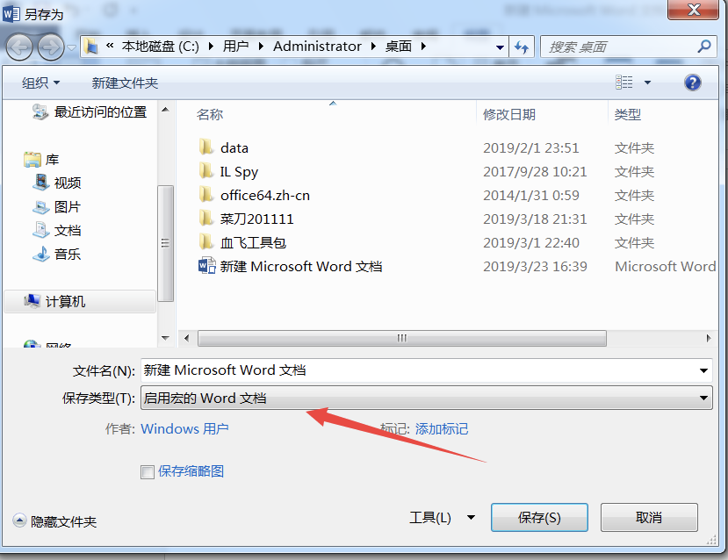Click the 搜索 桌面 search field
Screen dimensions: 728x560
tap(620, 47)
